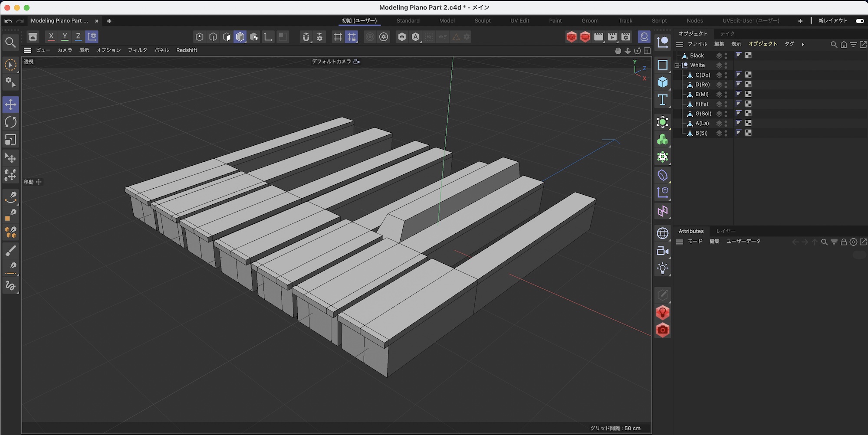
Task: Select the Move tool in the left toolbar
Action: point(10,104)
